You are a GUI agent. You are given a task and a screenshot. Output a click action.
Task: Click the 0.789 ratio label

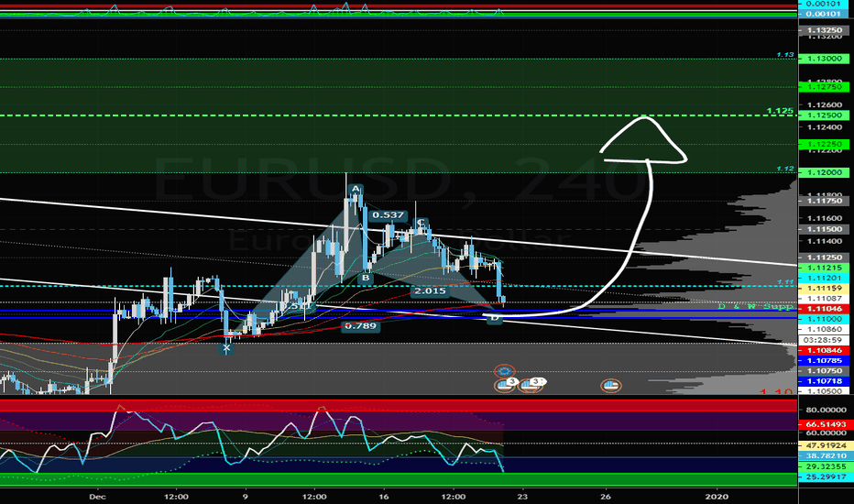(359, 325)
